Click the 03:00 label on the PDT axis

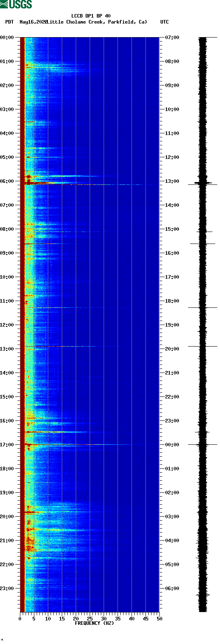click(7, 109)
